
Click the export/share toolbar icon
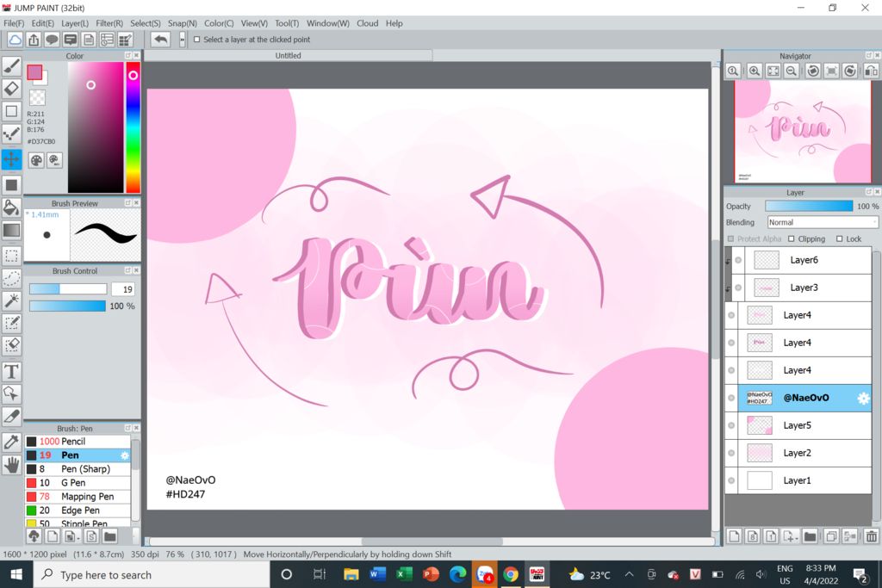34,40
